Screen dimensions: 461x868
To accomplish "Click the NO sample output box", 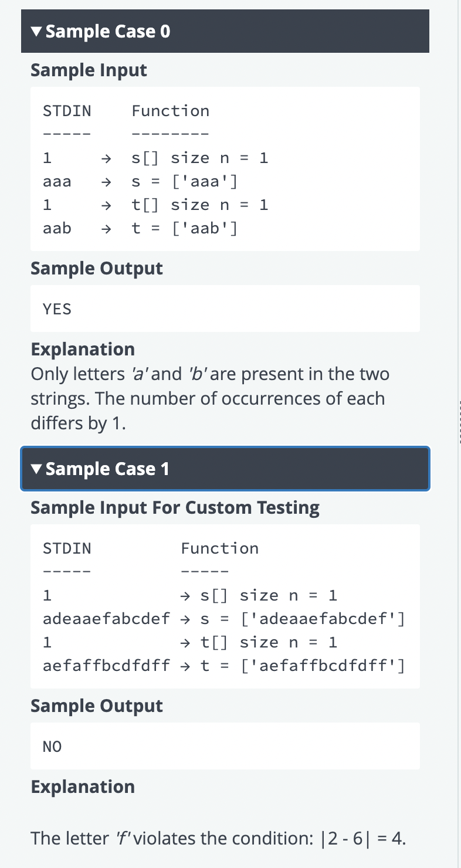I will (225, 746).
